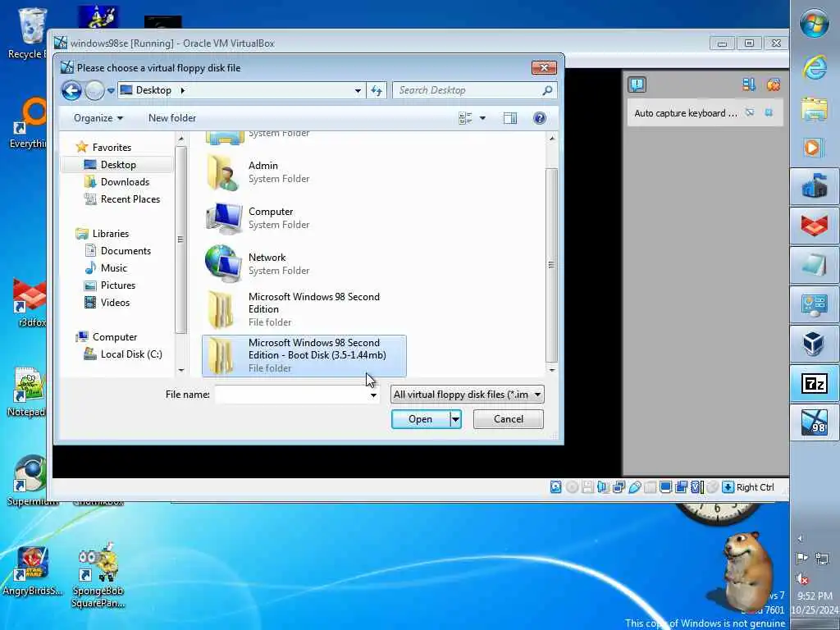Open the Pictures library

coord(117,285)
